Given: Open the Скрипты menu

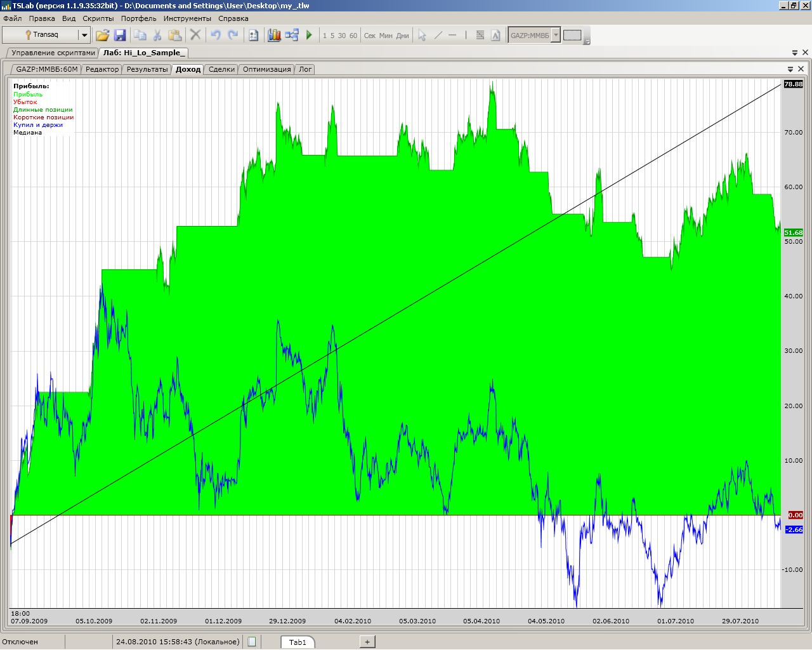Looking at the screenshot, I should click(x=98, y=18).
